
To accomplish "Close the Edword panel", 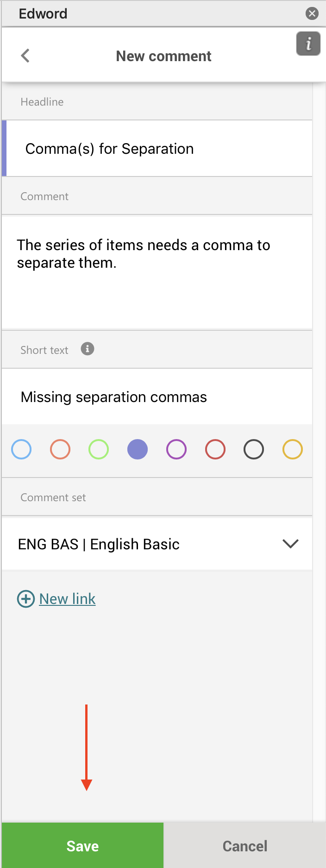I will click(312, 13).
